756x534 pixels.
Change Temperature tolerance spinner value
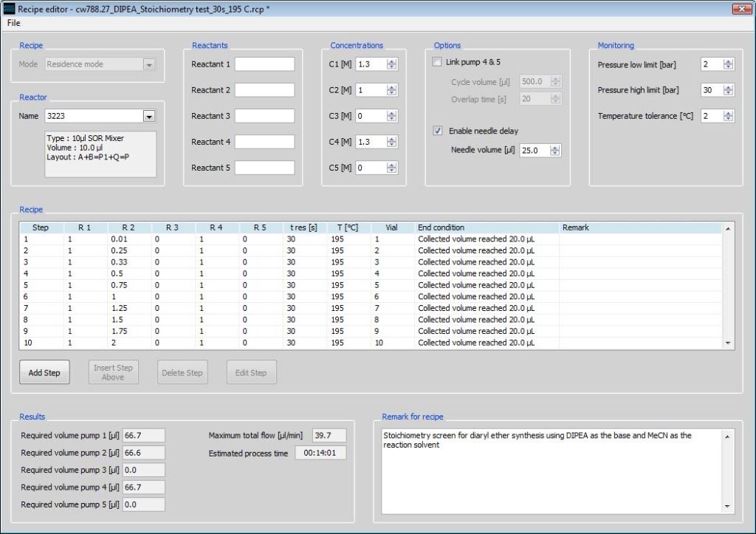728,116
